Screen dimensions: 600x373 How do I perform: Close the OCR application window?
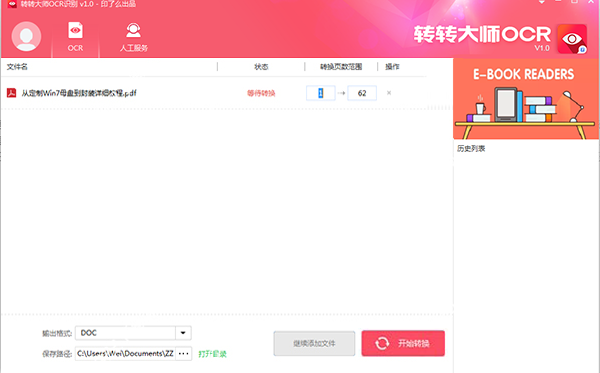click(x=591, y=2)
